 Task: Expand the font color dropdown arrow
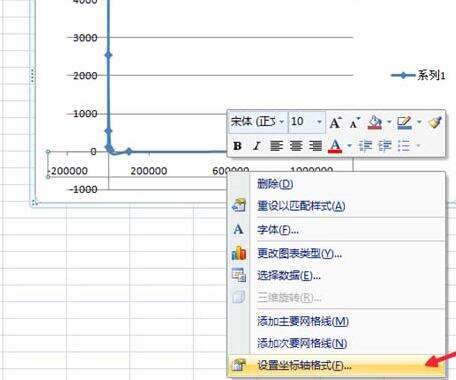349,146
